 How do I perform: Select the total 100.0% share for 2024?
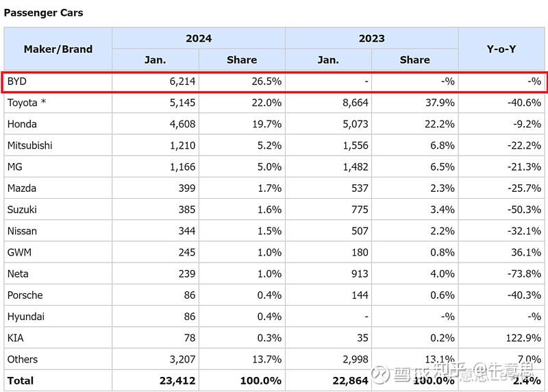(x=242, y=380)
